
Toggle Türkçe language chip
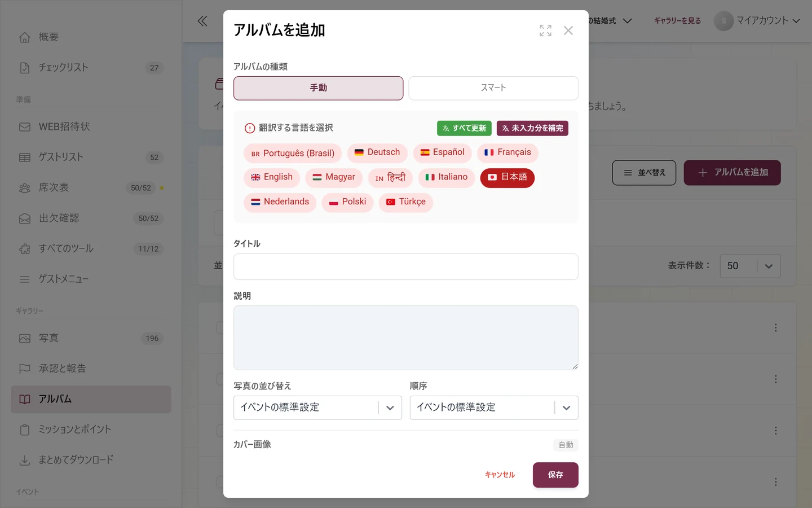pyautogui.click(x=406, y=203)
